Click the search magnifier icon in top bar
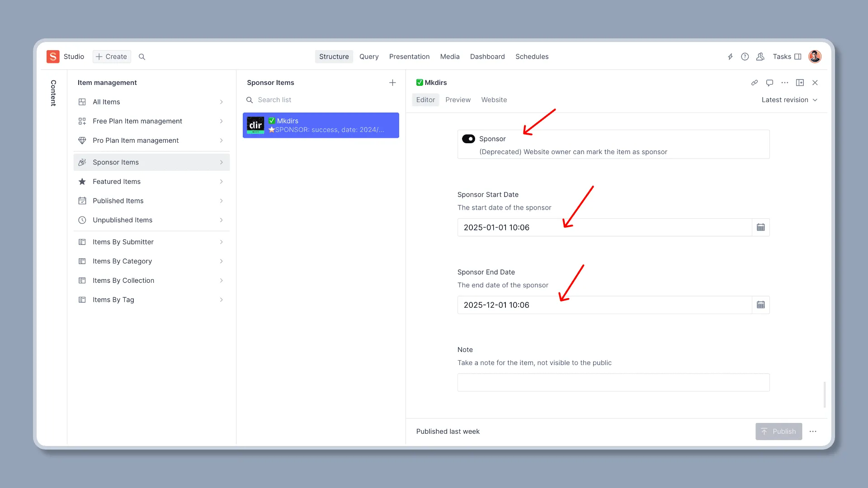 (x=142, y=56)
